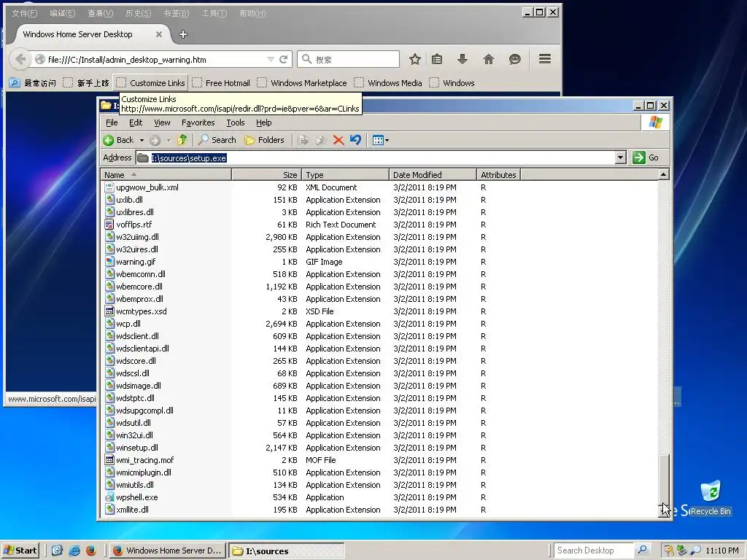
Task: Select file winsetup.dll
Action: click(x=137, y=448)
